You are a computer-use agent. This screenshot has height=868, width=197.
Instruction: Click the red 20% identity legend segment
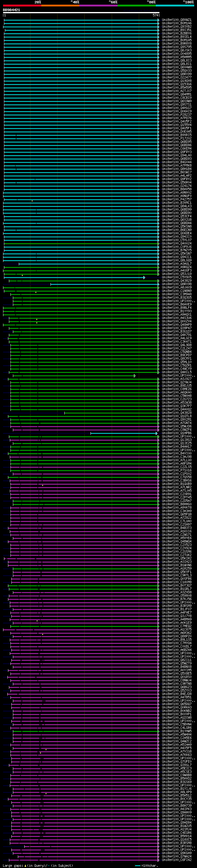click(x=22, y=6)
